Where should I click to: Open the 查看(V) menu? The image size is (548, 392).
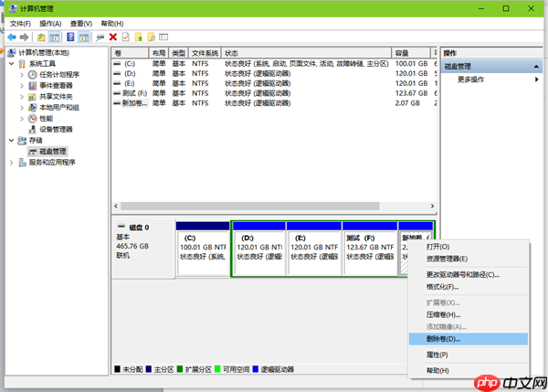(x=81, y=24)
